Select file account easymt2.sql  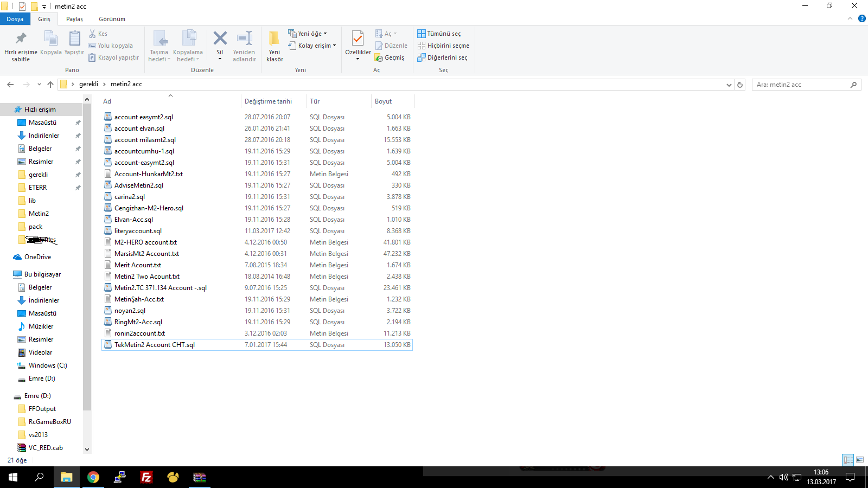257,117
